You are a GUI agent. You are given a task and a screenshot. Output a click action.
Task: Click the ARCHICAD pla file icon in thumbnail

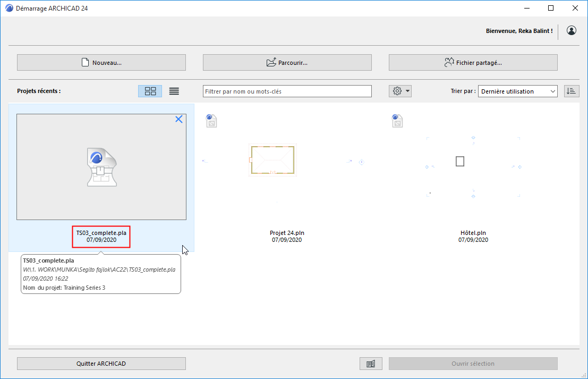tap(101, 167)
